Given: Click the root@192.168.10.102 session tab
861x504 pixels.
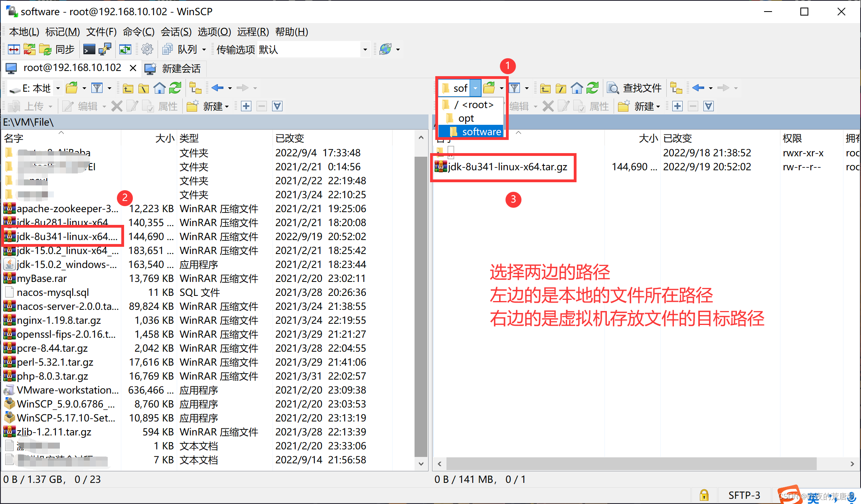Looking at the screenshot, I should coord(71,69).
